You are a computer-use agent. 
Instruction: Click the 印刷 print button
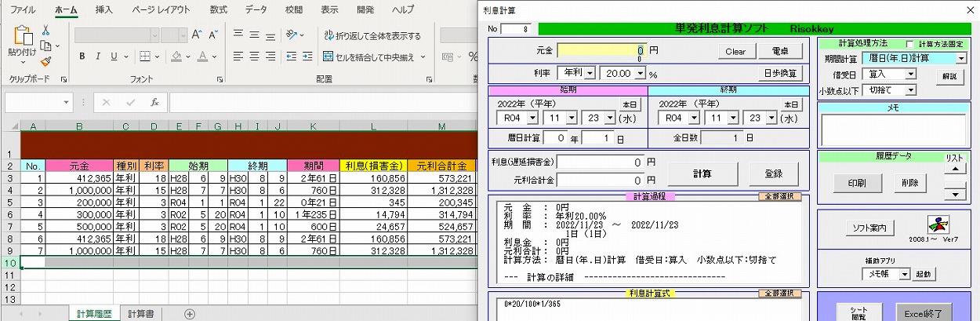tap(856, 183)
